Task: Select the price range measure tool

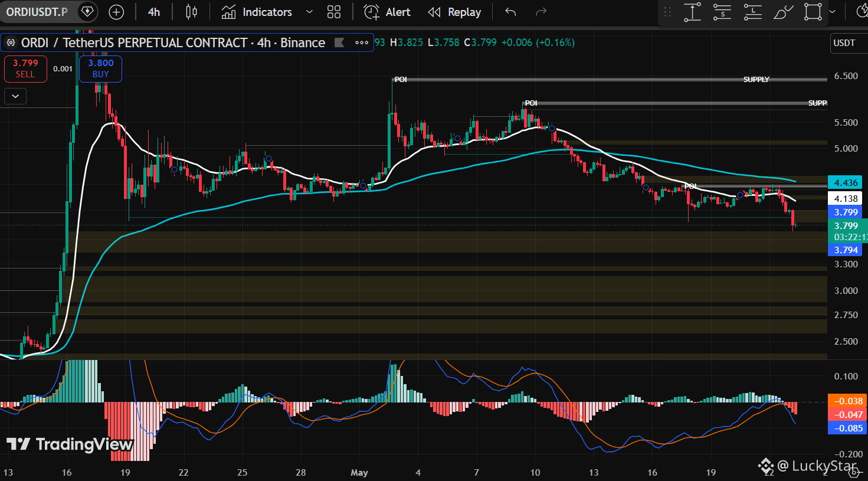Action: coord(692,12)
